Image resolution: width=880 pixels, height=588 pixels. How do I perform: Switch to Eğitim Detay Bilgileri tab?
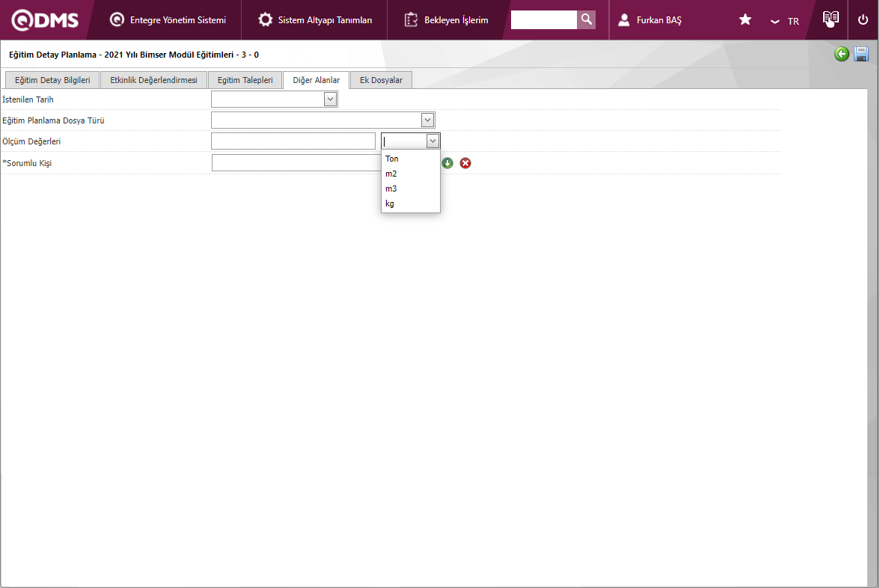(x=52, y=79)
